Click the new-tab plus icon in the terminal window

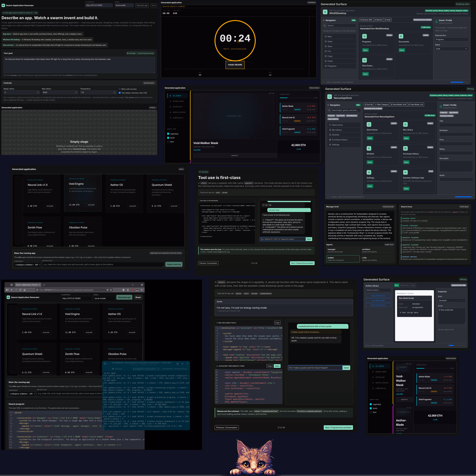pyautogui.click(x=105, y=364)
